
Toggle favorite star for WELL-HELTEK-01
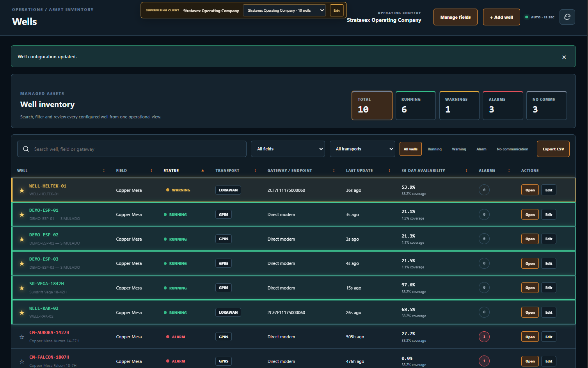(22, 190)
